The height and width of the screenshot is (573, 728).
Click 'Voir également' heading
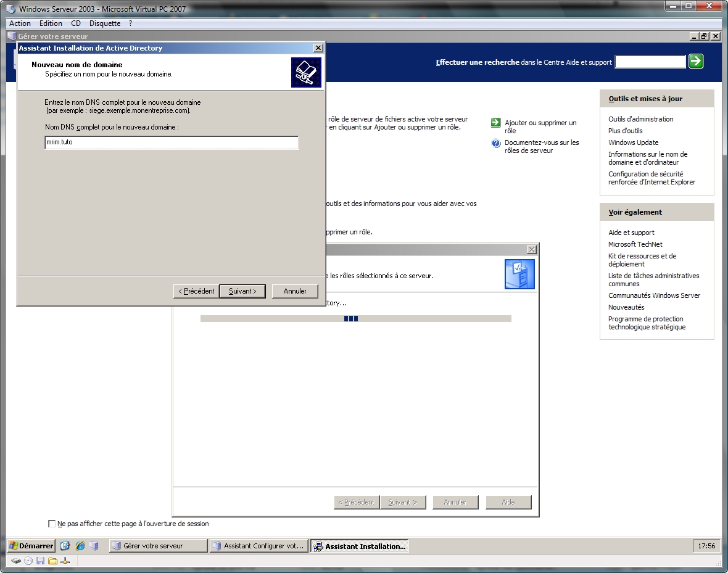click(635, 212)
